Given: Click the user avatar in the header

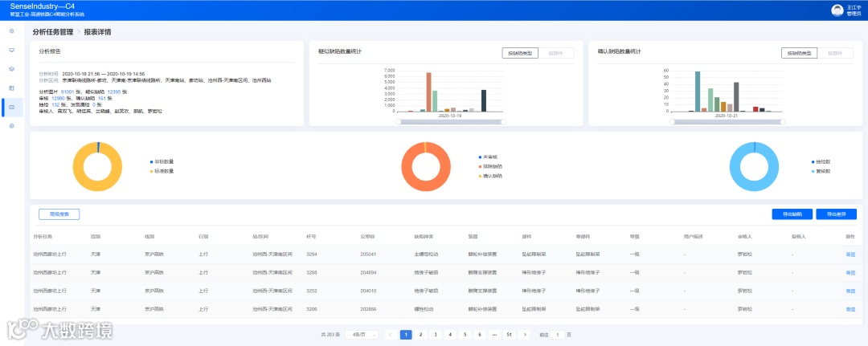Looking at the screenshot, I should 837,10.
